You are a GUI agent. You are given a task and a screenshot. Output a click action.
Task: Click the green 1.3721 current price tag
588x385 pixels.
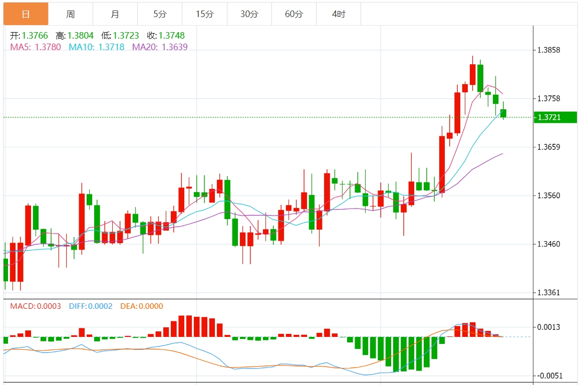[x=555, y=117]
